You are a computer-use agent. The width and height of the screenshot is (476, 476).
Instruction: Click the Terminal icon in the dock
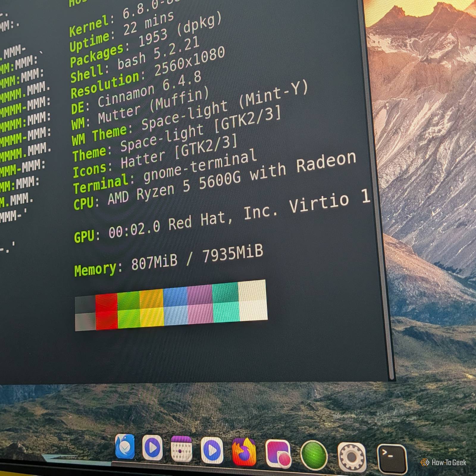coord(391,458)
